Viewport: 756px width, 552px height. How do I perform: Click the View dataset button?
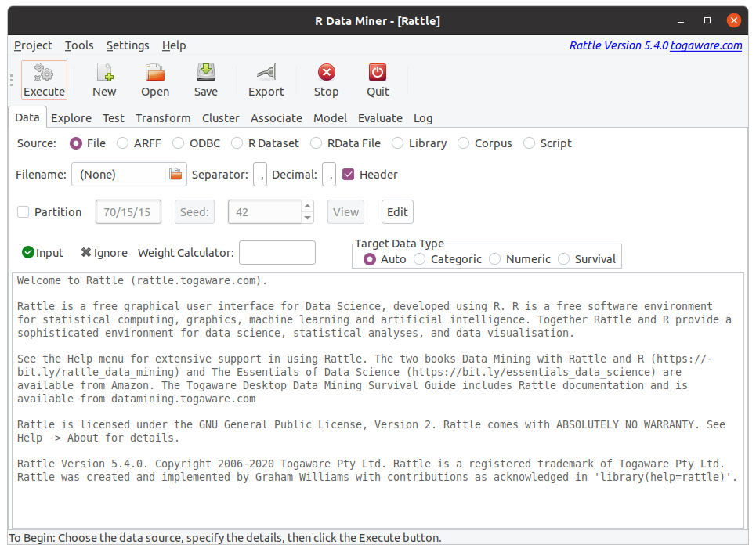click(345, 212)
